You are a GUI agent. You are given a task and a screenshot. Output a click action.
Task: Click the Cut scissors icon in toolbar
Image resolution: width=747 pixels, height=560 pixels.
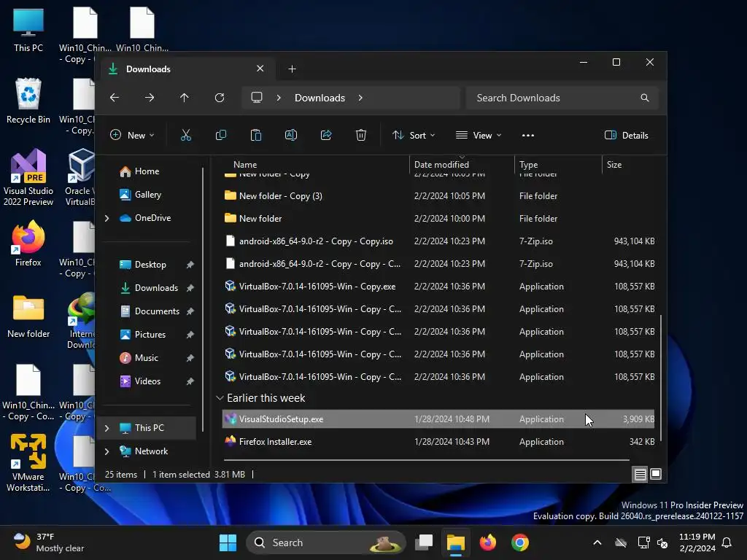tap(186, 135)
